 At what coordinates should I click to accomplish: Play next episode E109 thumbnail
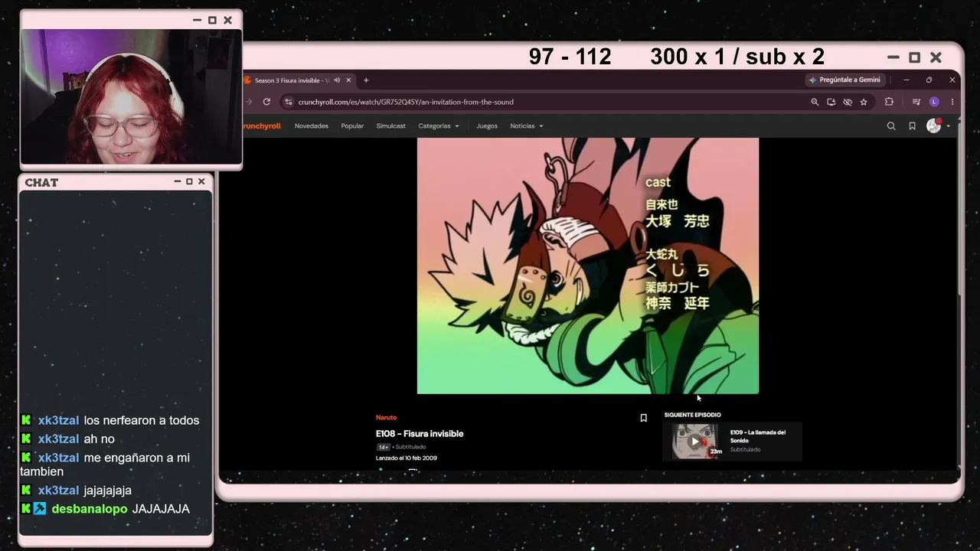(x=695, y=441)
